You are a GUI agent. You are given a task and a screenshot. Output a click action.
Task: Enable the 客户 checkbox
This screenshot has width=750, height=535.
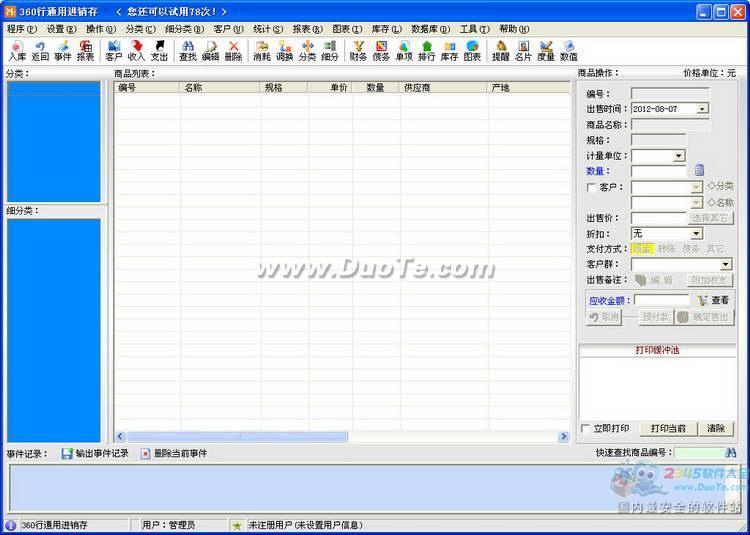pyautogui.click(x=591, y=187)
